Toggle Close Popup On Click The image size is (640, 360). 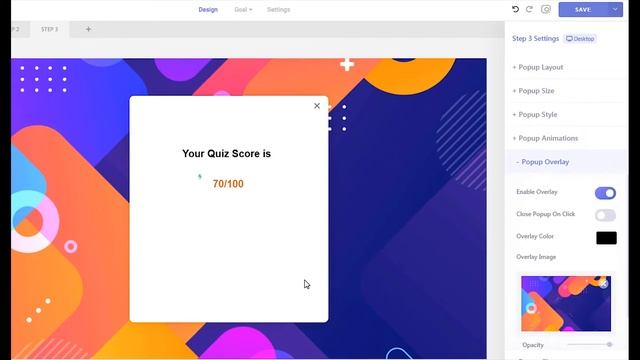point(605,215)
